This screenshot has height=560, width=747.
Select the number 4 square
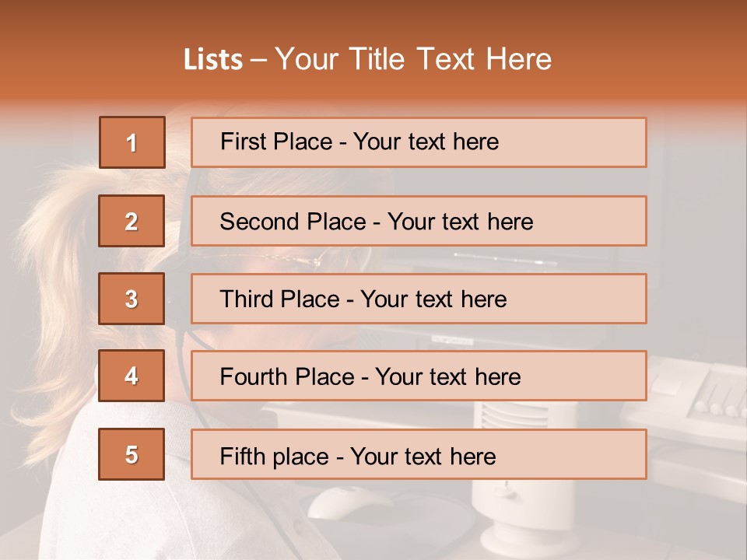132,376
